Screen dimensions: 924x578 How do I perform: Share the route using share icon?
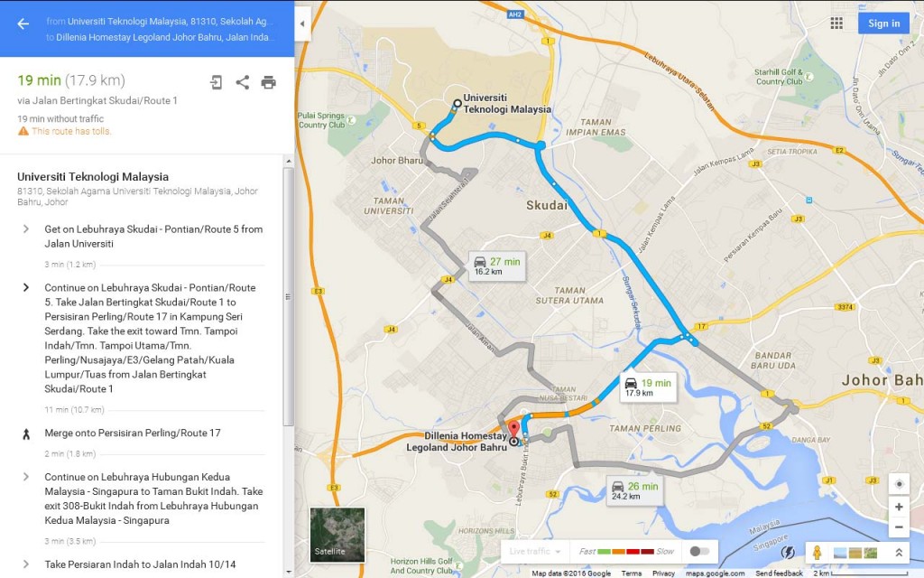[x=242, y=82]
